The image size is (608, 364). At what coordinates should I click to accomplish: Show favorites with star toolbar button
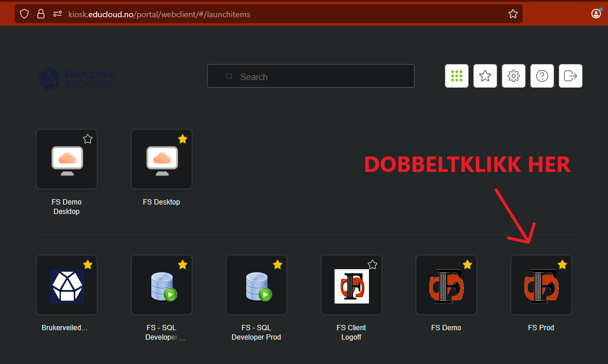click(485, 76)
